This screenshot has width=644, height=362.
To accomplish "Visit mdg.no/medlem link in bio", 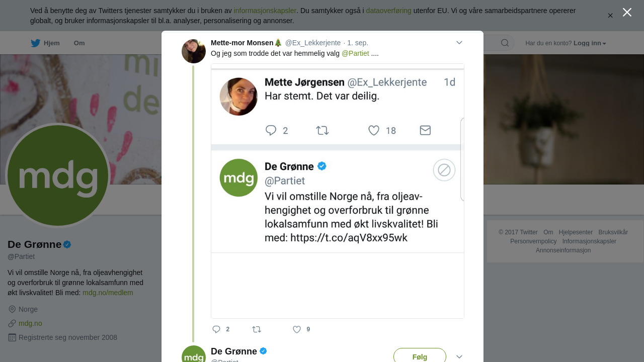I will tap(108, 293).
